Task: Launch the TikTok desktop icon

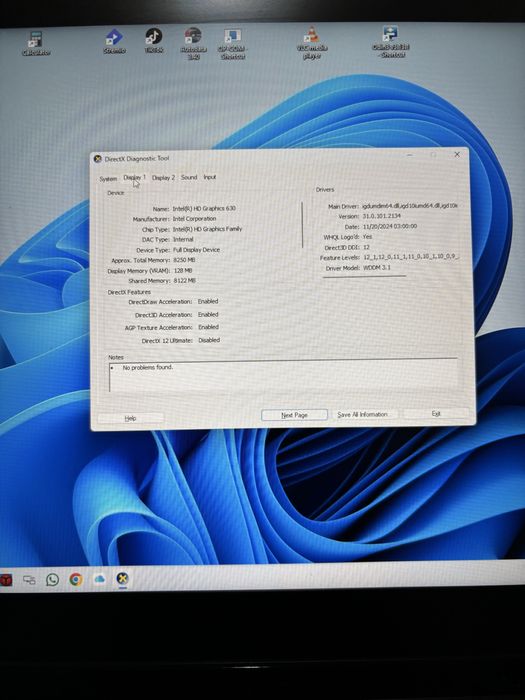Action: (x=154, y=41)
